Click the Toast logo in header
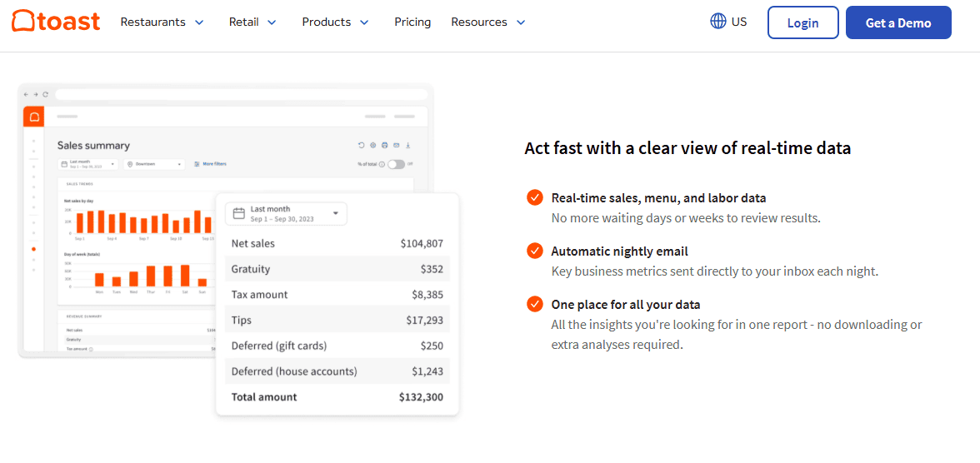This screenshot has width=980, height=463. (56, 22)
